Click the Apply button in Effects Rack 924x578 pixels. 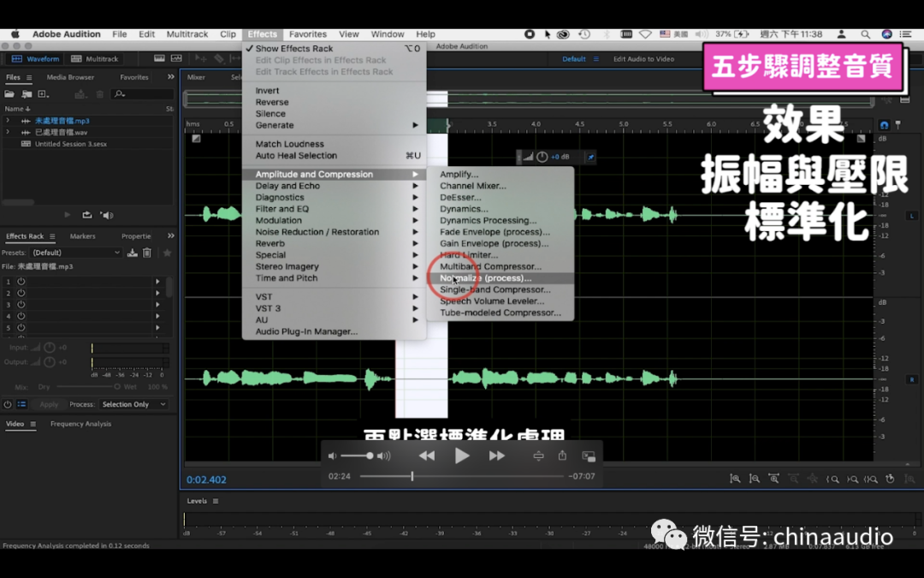[49, 404]
